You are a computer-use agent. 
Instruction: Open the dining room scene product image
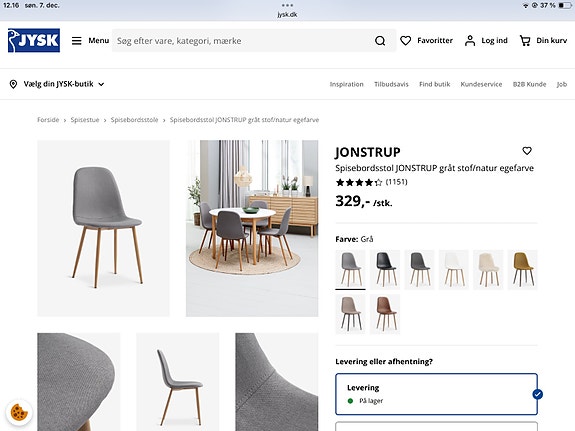(x=252, y=228)
